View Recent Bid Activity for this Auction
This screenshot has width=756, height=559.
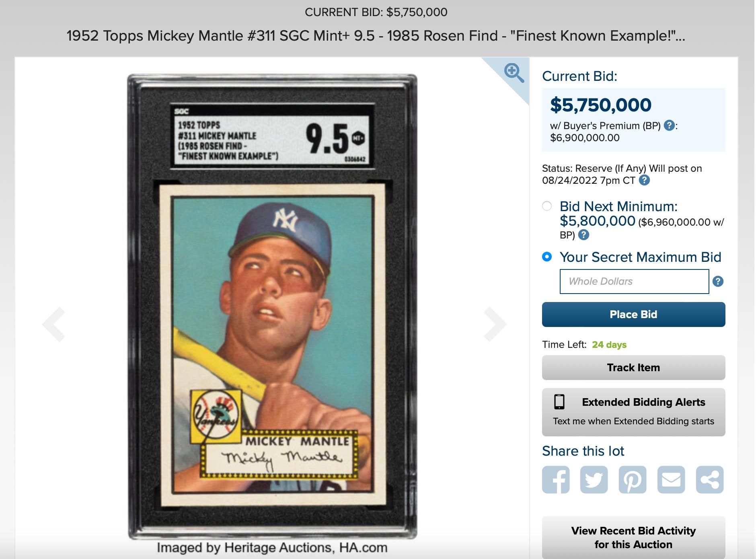633,537
